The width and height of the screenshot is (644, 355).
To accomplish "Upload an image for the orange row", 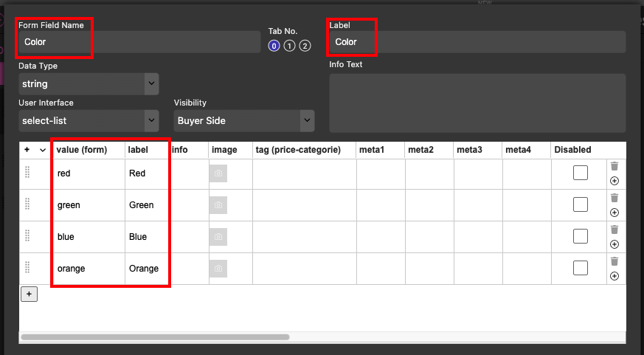I will point(218,269).
